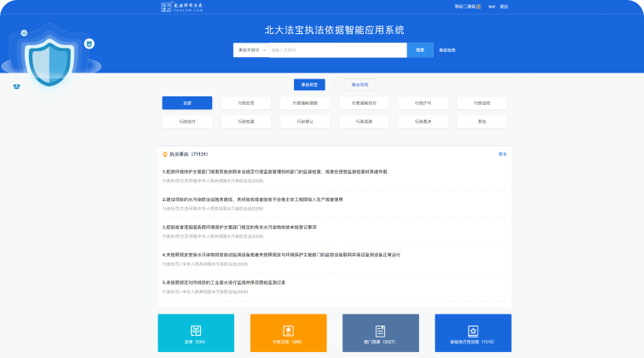Open result 1 about refusing environmental inspection
This screenshot has width=644, height=358.
tap(275, 172)
